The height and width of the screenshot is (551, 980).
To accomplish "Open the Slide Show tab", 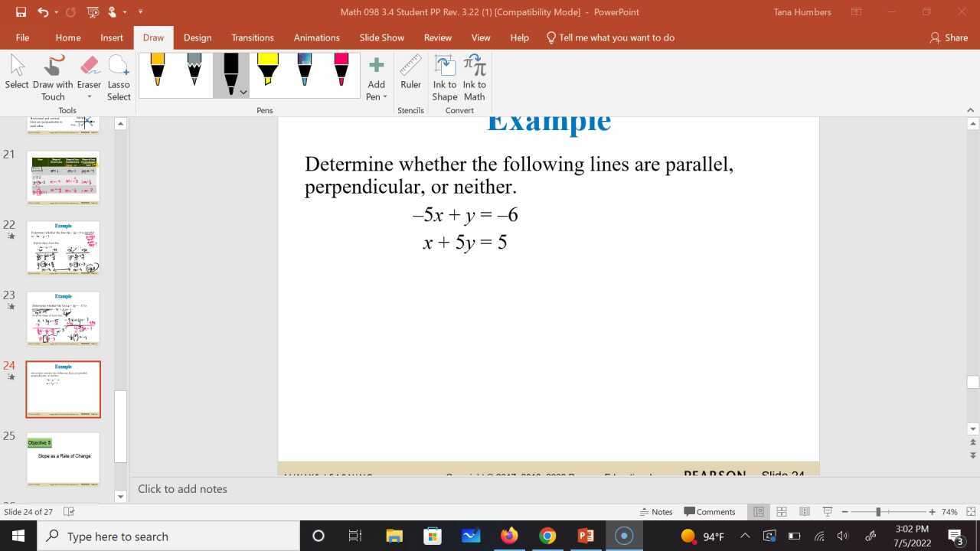I will 381,37.
